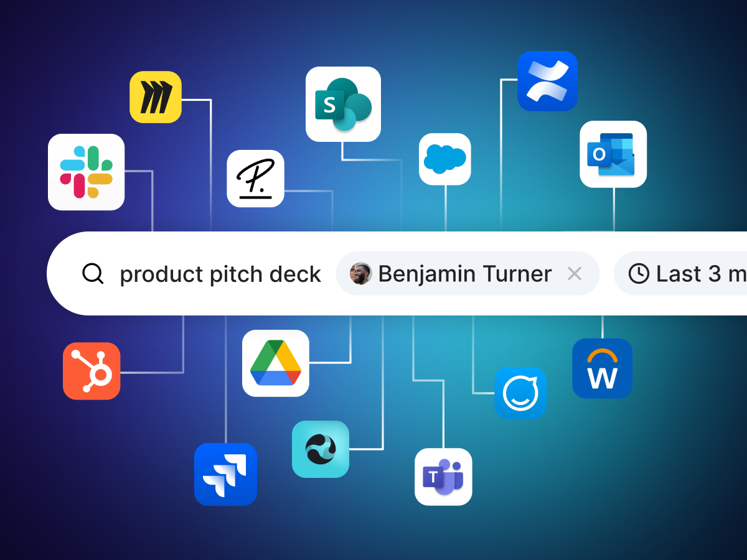
Task: Select the blue smiley face icon
Action: 520,393
